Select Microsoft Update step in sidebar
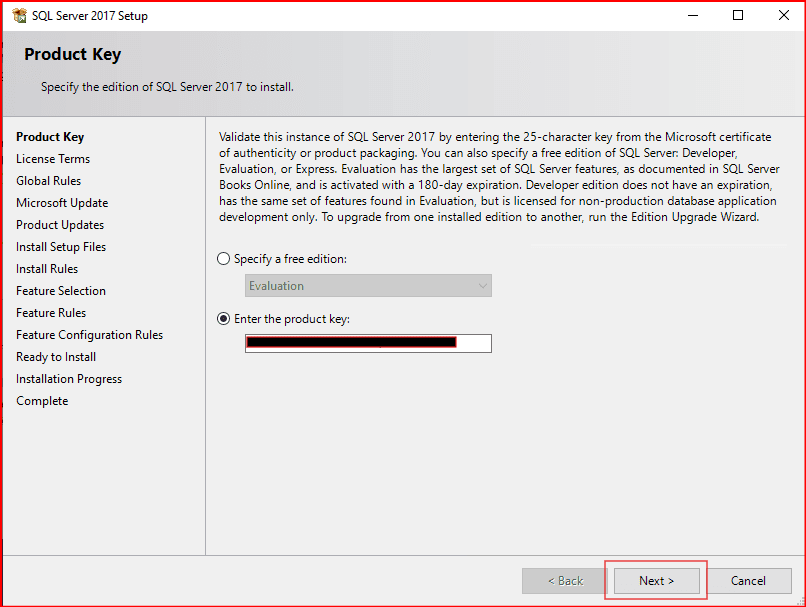This screenshot has width=806, height=607. point(62,203)
